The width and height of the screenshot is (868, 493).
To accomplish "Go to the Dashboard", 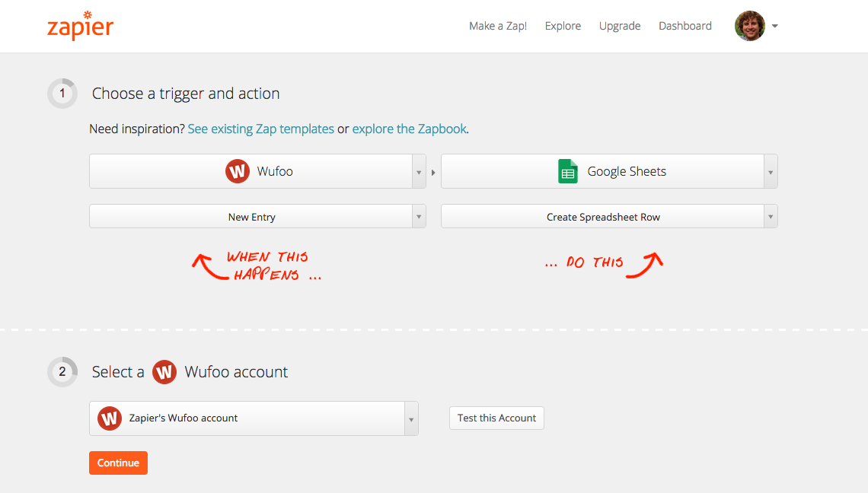I will (x=685, y=26).
